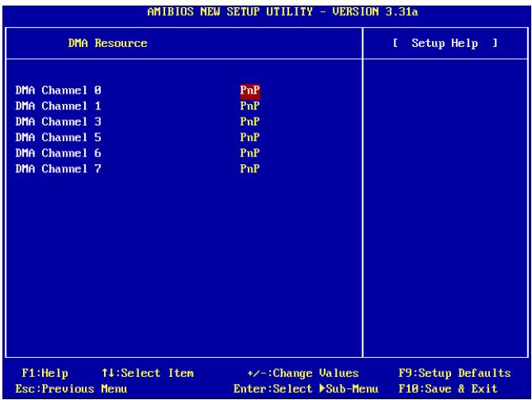Click the Enter:Select Sub-Menu hint
Screen dimensions: 532x400
coord(306,389)
